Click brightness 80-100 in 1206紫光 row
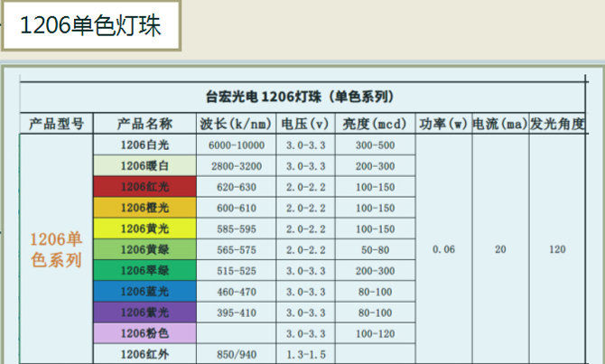 (375, 313)
